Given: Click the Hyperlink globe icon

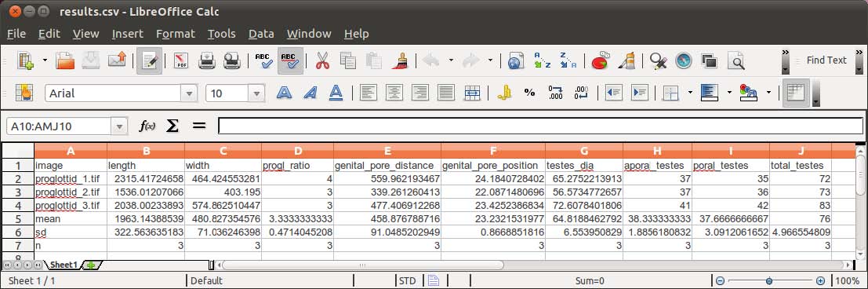Looking at the screenshot, I should tap(516, 60).
